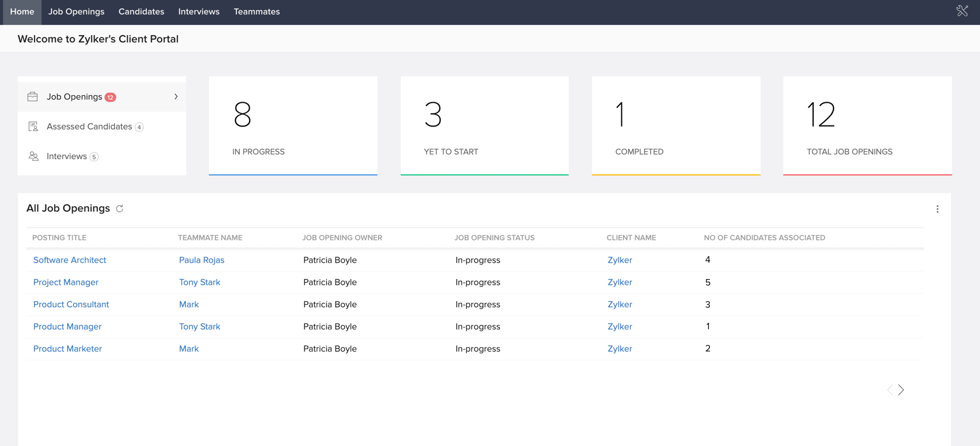Image resolution: width=980 pixels, height=446 pixels.
Task: Click the Job Openings briefcase icon
Action: (33, 97)
